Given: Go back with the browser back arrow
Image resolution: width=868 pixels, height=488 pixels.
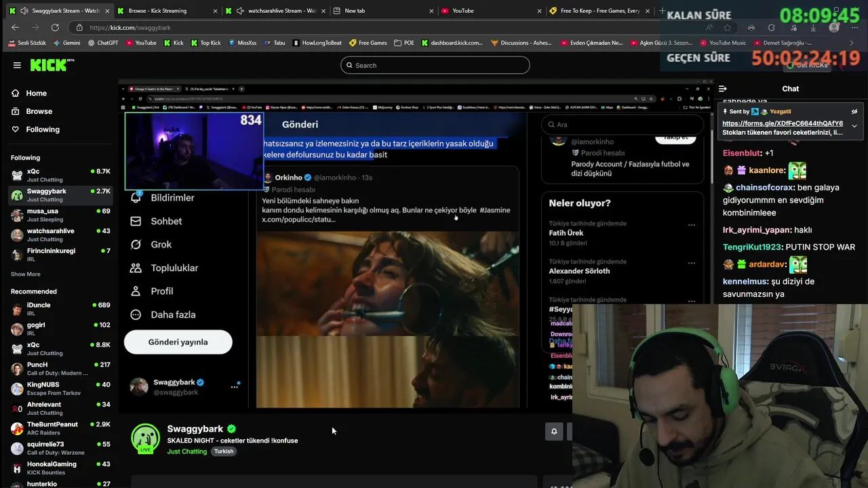Looking at the screenshot, I should coord(16,27).
